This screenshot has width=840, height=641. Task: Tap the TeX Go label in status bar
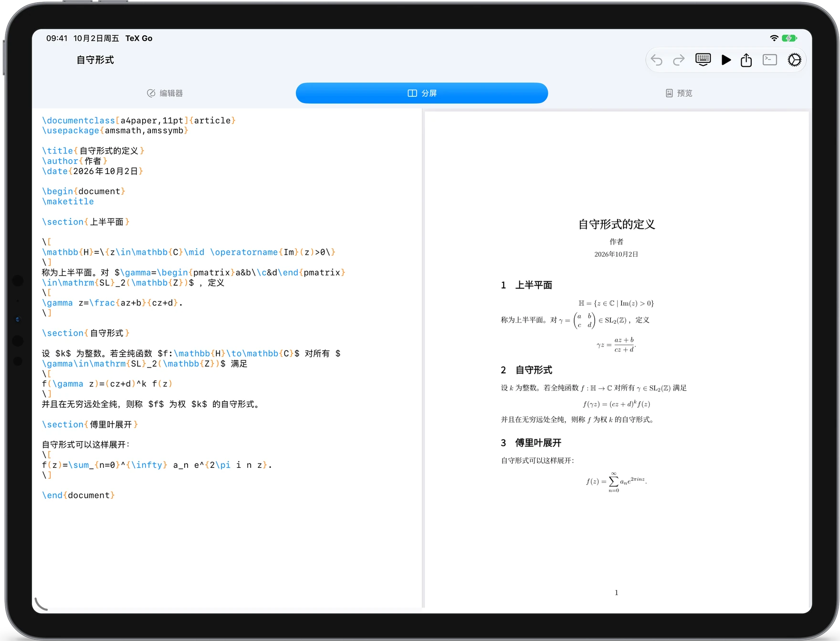pos(139,38)
